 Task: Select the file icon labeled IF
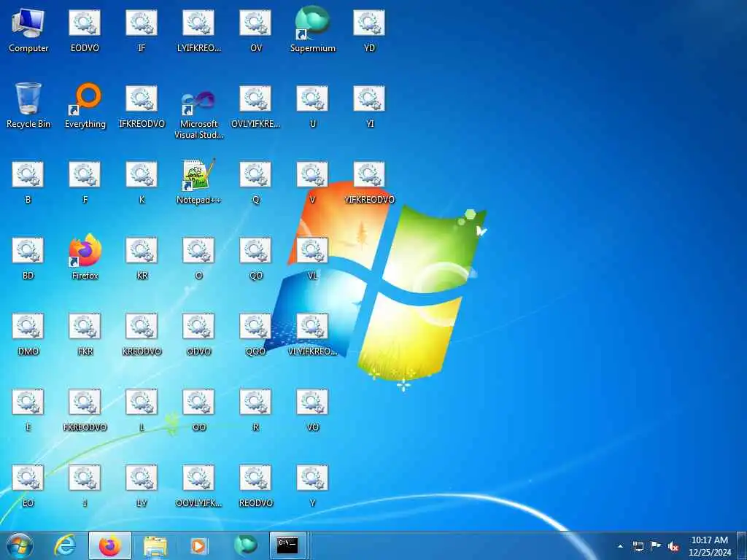pyautogui.click(x=142, y=30)
